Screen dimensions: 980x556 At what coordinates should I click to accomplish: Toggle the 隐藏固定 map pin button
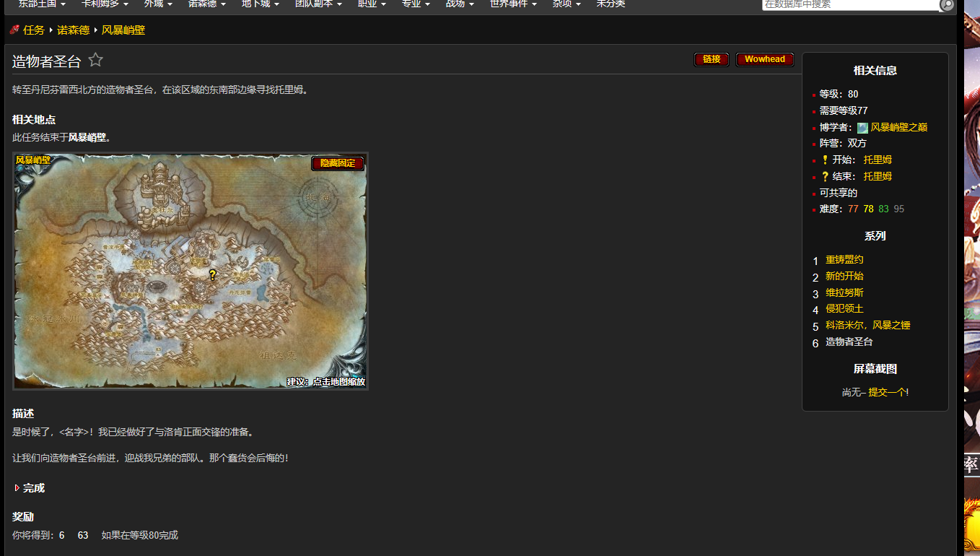(x=337, y=163)
